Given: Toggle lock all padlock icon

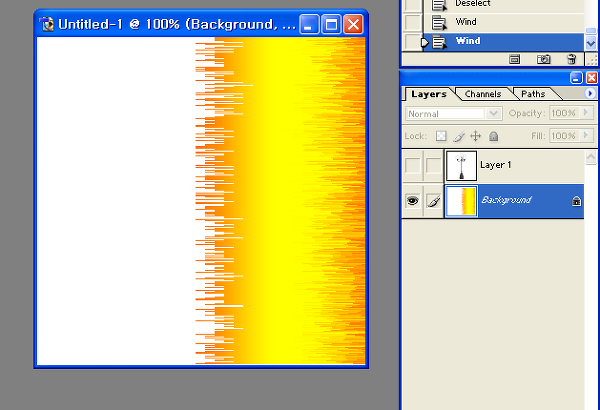Looking at the screenshot, I should click(x=494, y=136).
